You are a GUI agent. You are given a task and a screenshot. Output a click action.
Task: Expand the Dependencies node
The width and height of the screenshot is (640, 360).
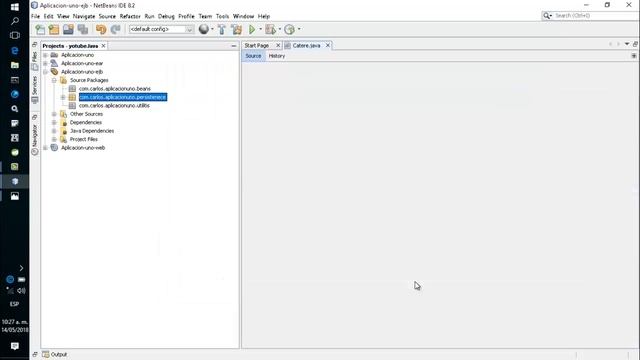pyautogui.click(x=54, y=122)
